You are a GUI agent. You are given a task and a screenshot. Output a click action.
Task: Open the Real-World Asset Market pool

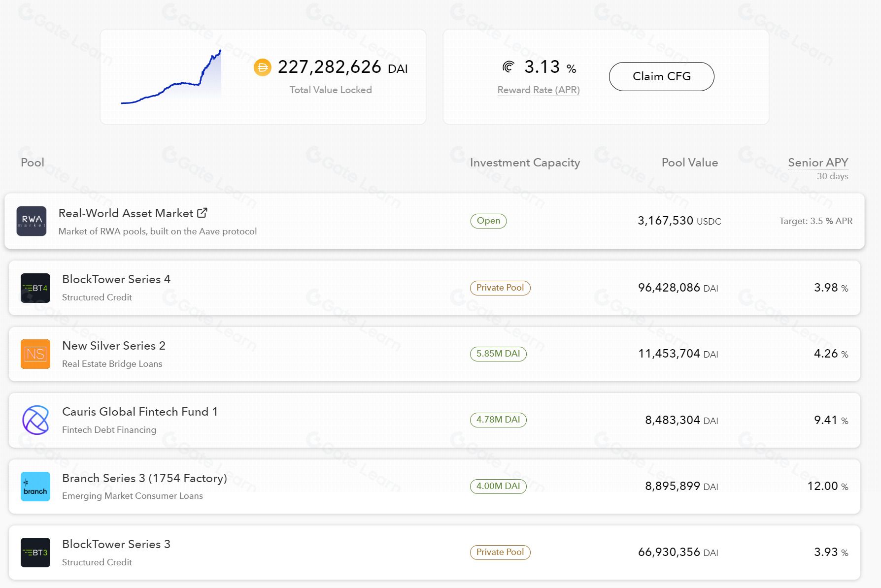(435, 221)
